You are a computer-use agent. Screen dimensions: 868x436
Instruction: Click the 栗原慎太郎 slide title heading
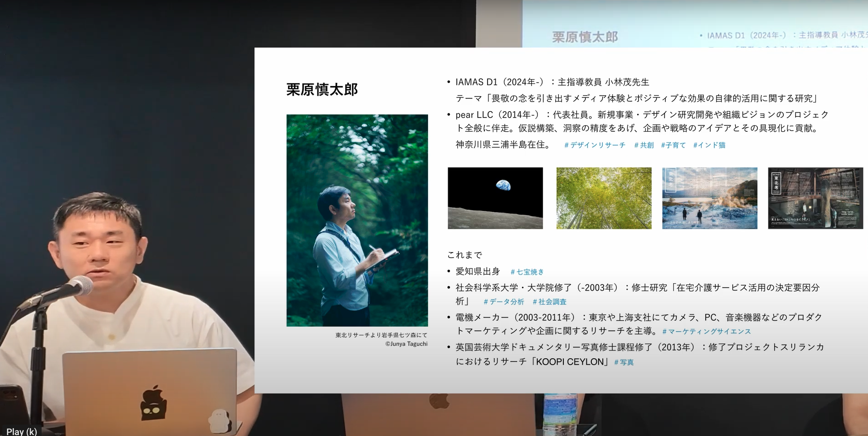click(x=322, y=89)
